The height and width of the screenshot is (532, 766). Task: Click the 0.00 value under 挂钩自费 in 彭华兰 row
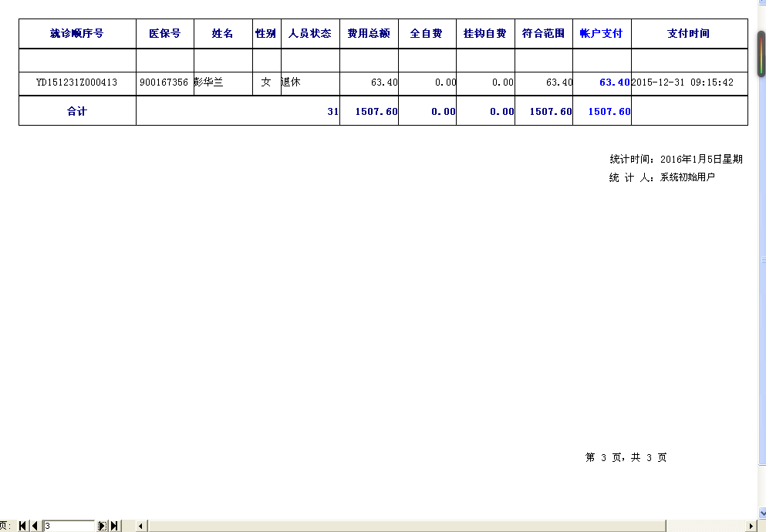(503, 82)
